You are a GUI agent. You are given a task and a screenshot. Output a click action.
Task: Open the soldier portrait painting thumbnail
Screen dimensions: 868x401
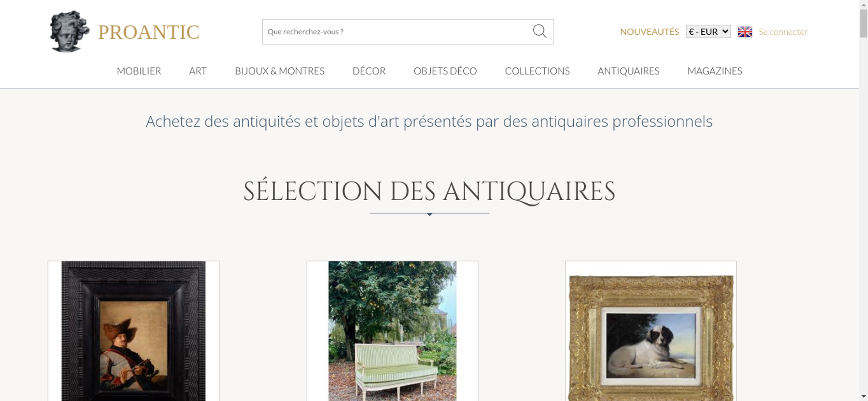click(x=133, y=331)
